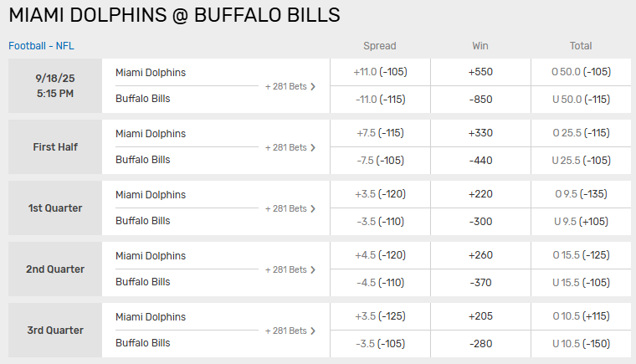636x364 pixels.
Task: Select Dolphins +330 First Half win
Action: click(480, 133)
